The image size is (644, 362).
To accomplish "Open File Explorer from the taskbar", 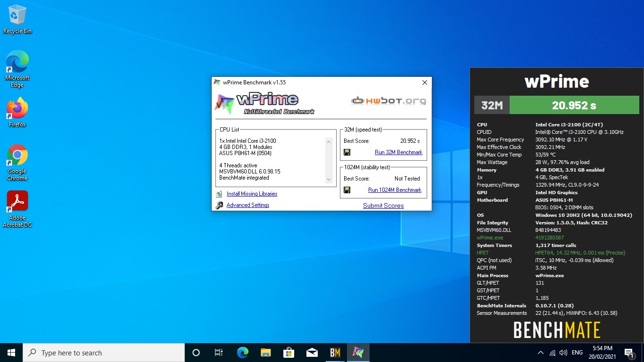I will click(x=265, y=353).
